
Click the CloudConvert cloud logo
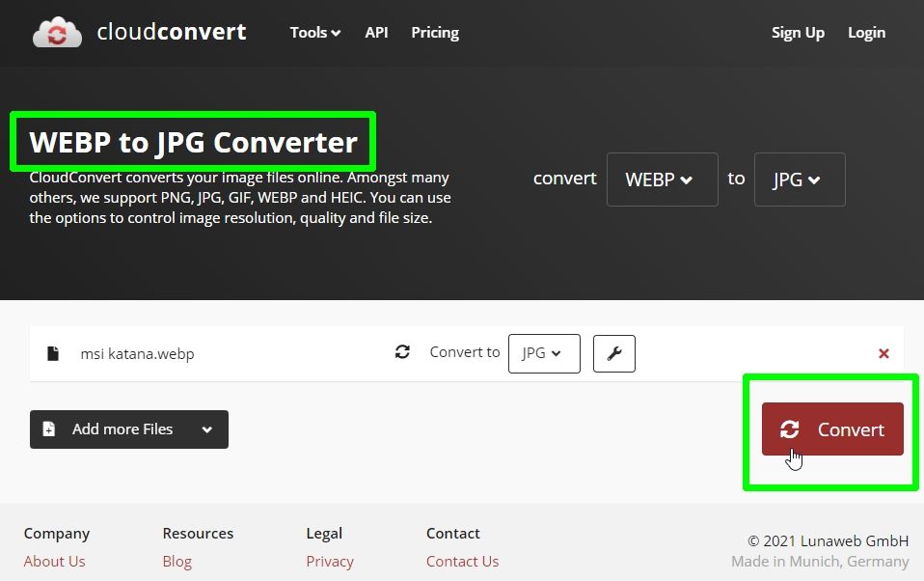pos(56,32)
